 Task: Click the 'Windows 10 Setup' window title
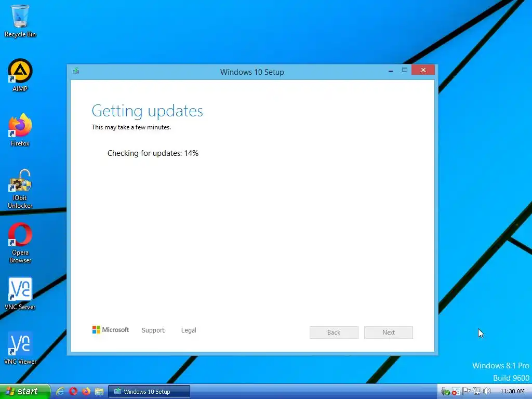point(252,72)
